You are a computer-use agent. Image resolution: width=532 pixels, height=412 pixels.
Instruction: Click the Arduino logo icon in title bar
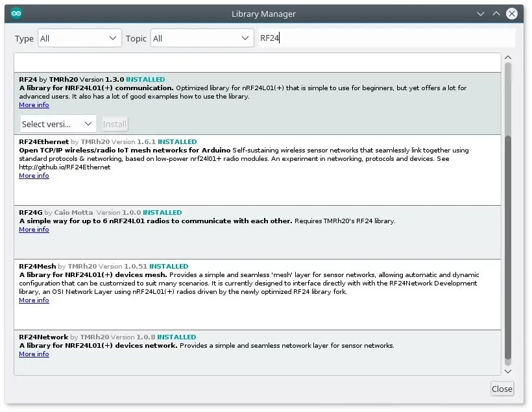tap(16, 14)
